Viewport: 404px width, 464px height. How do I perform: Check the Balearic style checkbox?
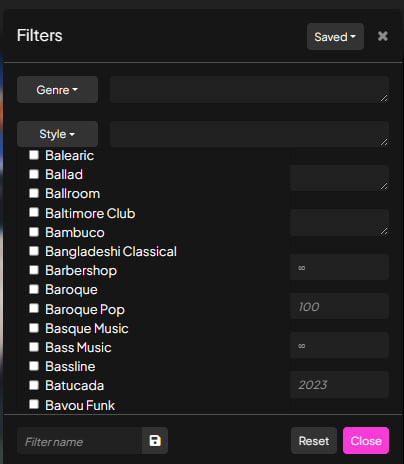coord(34,155)
